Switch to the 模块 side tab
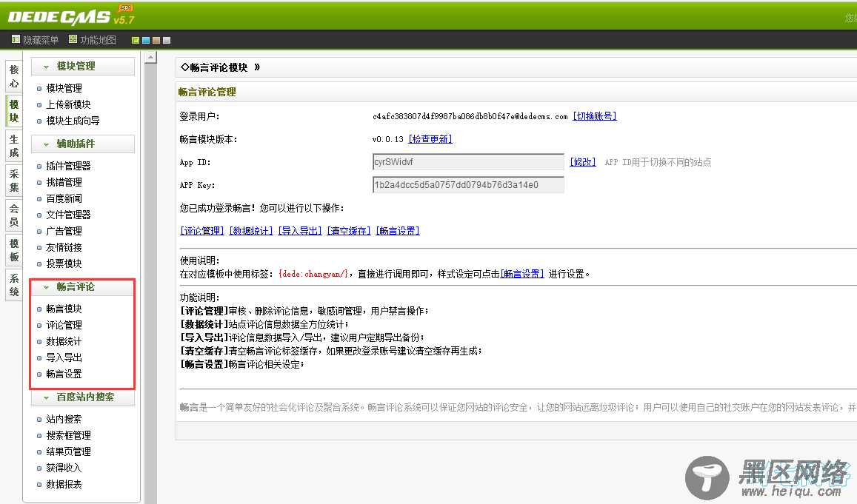 [x=14, y=111]
